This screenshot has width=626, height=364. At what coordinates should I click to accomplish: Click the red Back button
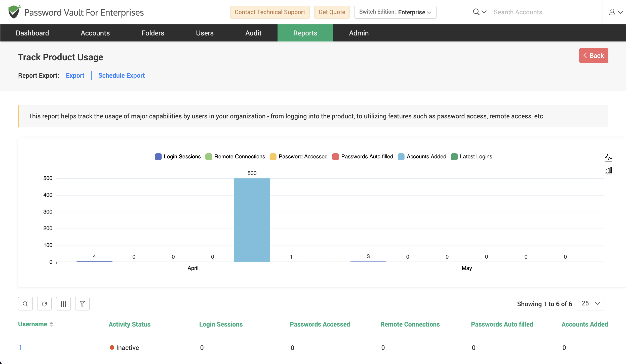[x=594, y=56]
